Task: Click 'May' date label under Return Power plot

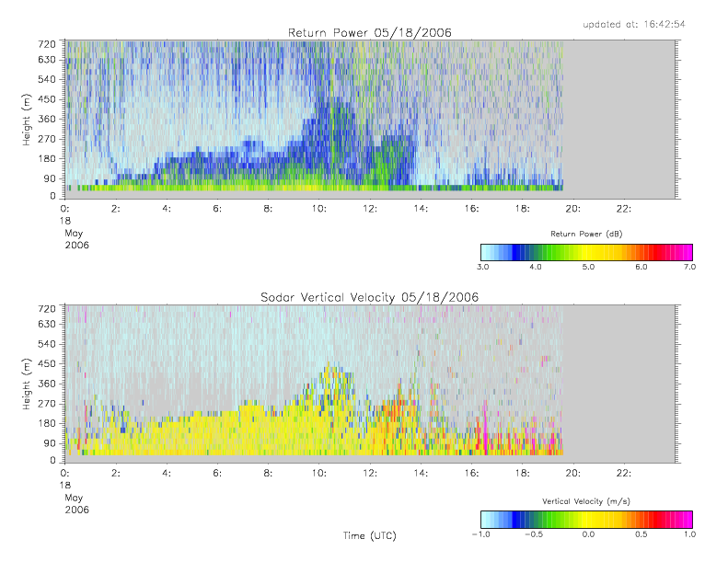Action: (x=74, y=234)
